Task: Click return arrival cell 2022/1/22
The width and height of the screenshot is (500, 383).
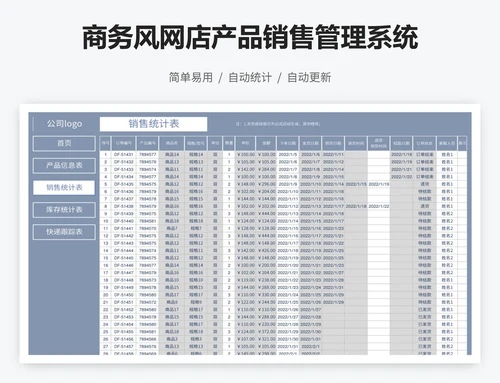Action: point(379,206)
